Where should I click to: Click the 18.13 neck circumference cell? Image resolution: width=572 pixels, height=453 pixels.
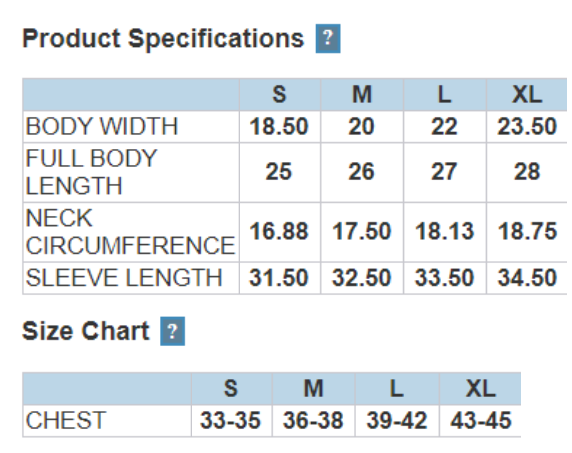pos(445,232)
